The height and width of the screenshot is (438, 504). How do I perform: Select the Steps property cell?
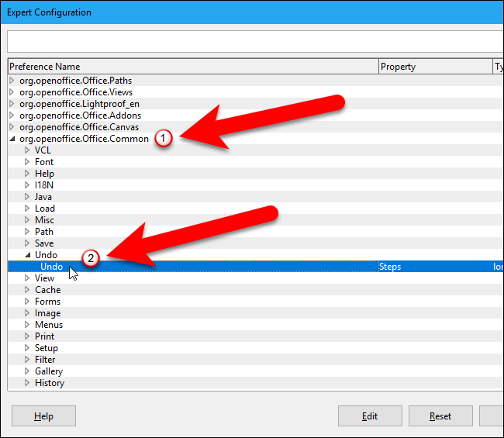390,267
